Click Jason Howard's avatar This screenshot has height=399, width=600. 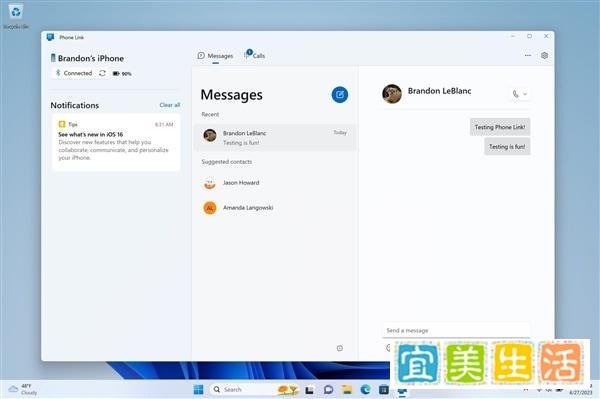click(x=210, y=183)
